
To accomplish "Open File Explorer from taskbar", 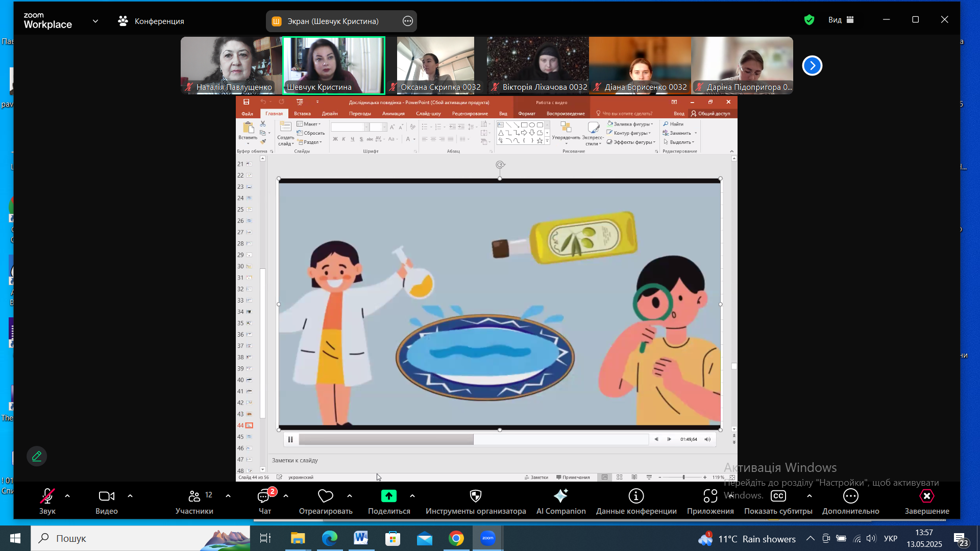I will click(x=298, y=538).
